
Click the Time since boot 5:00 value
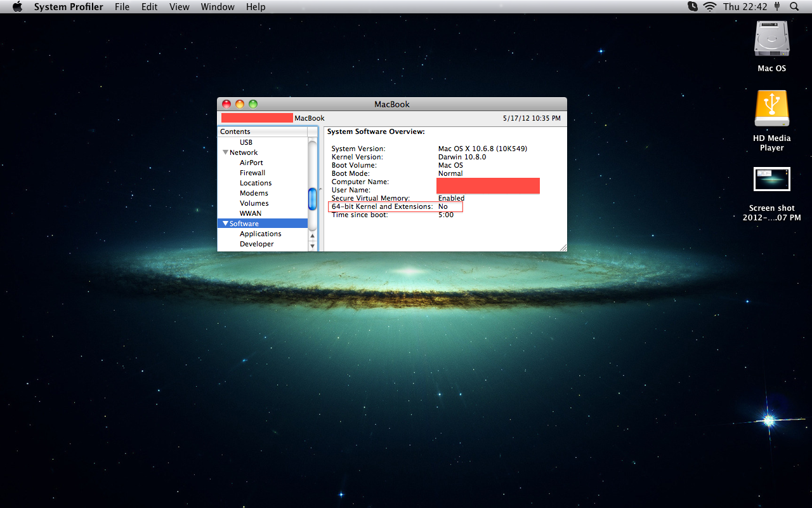point(446,215)
